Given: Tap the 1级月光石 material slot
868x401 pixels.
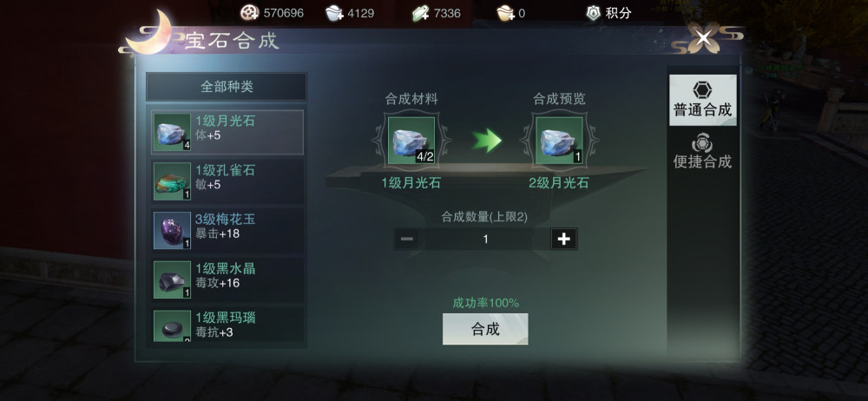Looking at the screenshot, I should coord(411,141).
